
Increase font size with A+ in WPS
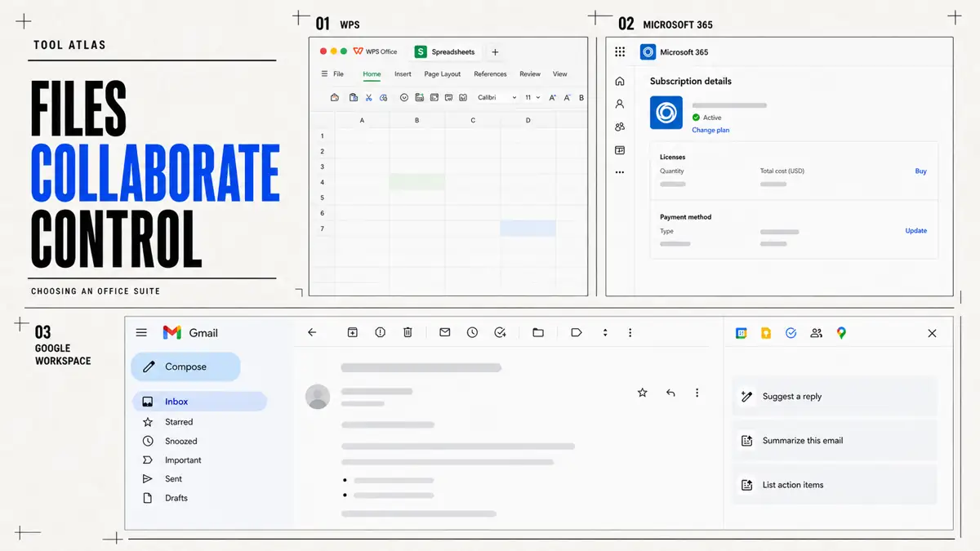[552, 97]
